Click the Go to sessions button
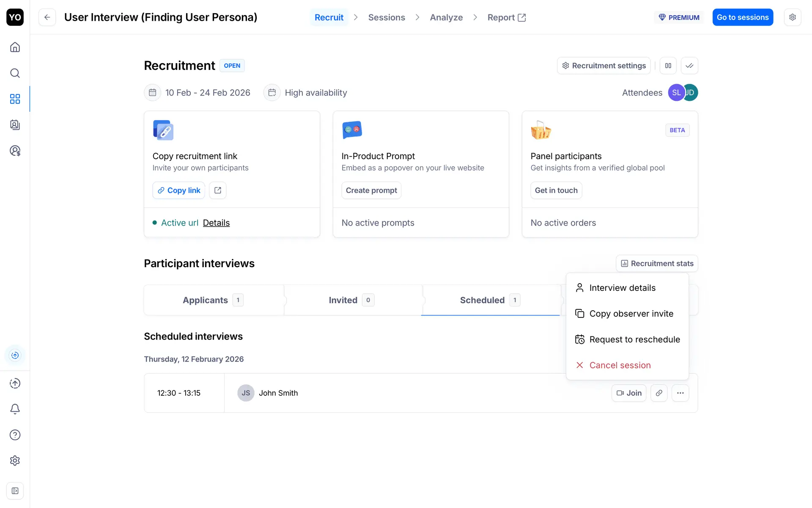Screen dimensions: 812x508 pyautogui.click(x=742, y=17)
